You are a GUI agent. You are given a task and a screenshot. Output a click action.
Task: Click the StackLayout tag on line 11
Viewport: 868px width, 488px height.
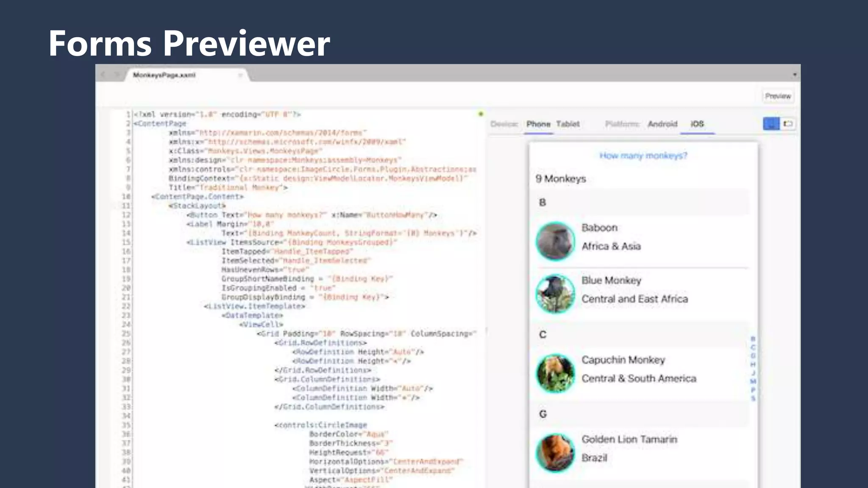click(x=197, y=206)
